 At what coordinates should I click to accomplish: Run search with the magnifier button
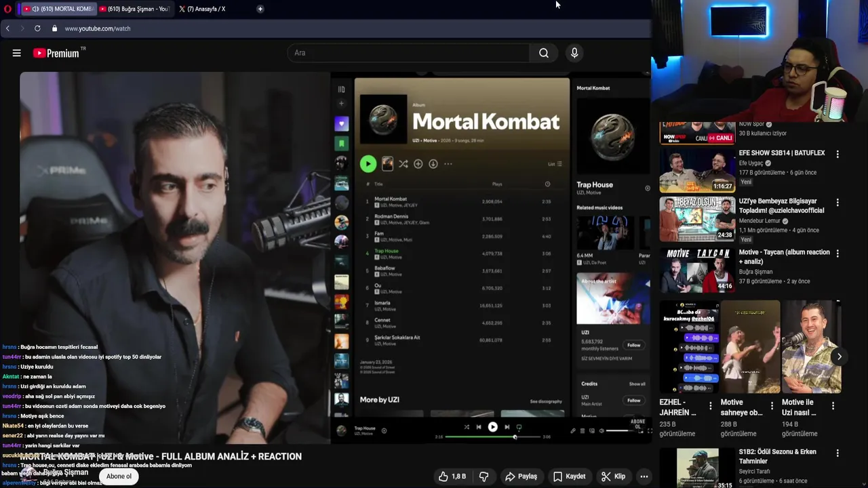click(x=544, y=53)
